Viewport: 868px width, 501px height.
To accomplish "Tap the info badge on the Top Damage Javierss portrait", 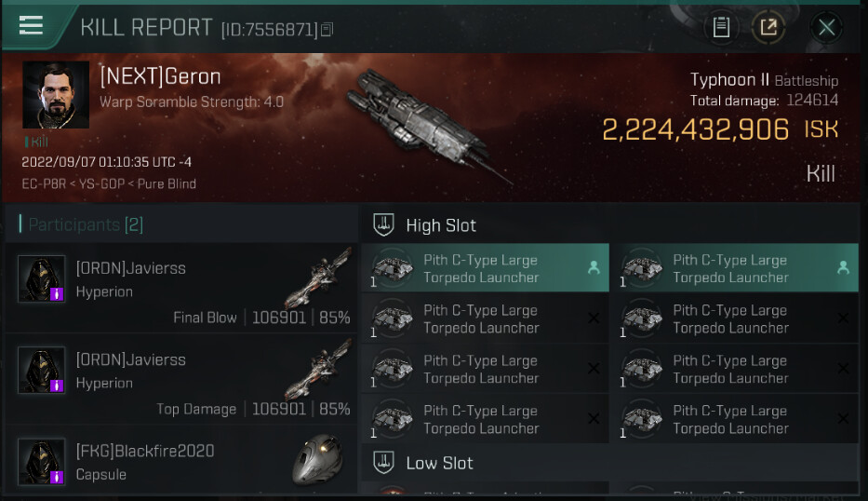I will coord(56,385).
